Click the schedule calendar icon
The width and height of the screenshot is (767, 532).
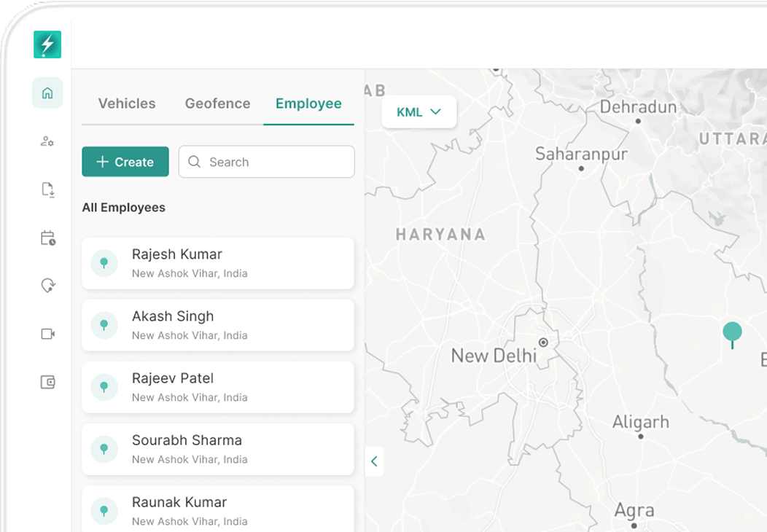click(47, 238)
